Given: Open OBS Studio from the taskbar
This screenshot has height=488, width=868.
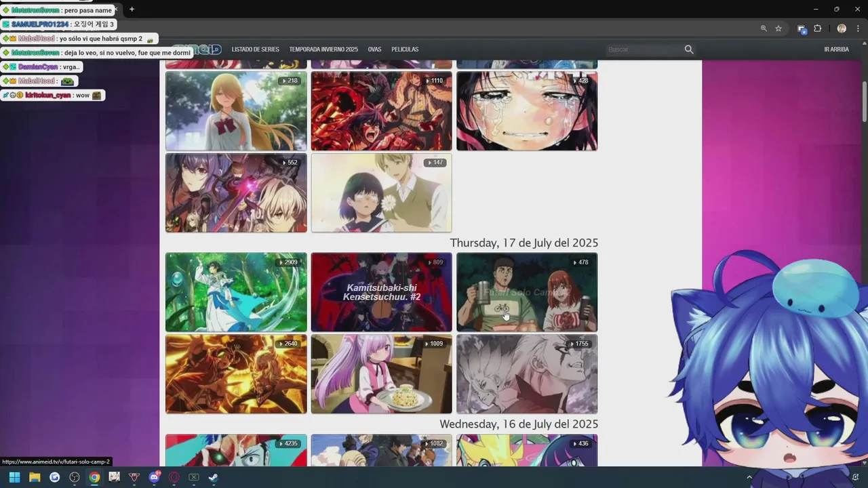Looking at the screenshot, I should tap(75, 477).
